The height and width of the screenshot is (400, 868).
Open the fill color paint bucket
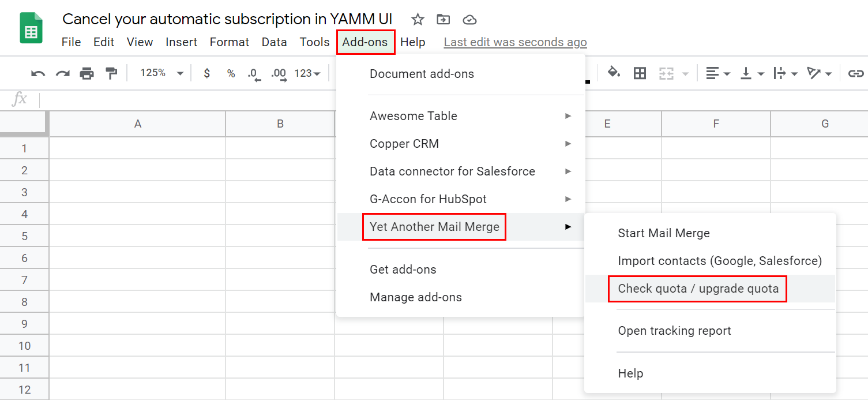pyautogui.click(x=614, y=73)
